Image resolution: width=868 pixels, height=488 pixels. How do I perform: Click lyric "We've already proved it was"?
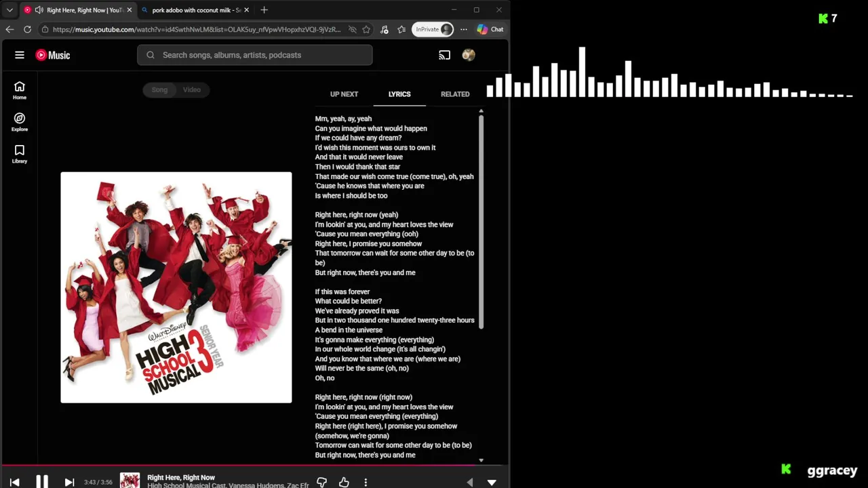coord(357,311)
